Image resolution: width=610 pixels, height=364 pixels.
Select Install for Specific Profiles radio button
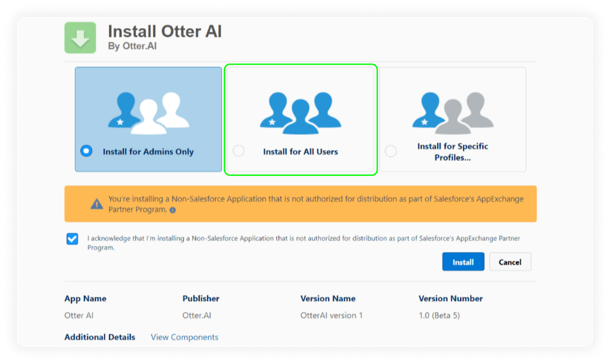point(391,151)
